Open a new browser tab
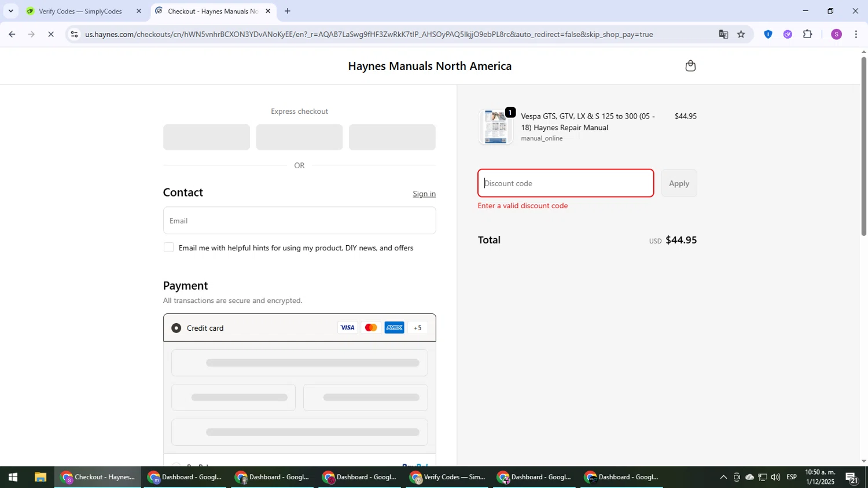Screen dimensions: 868x488 click(x=288, y=11)
